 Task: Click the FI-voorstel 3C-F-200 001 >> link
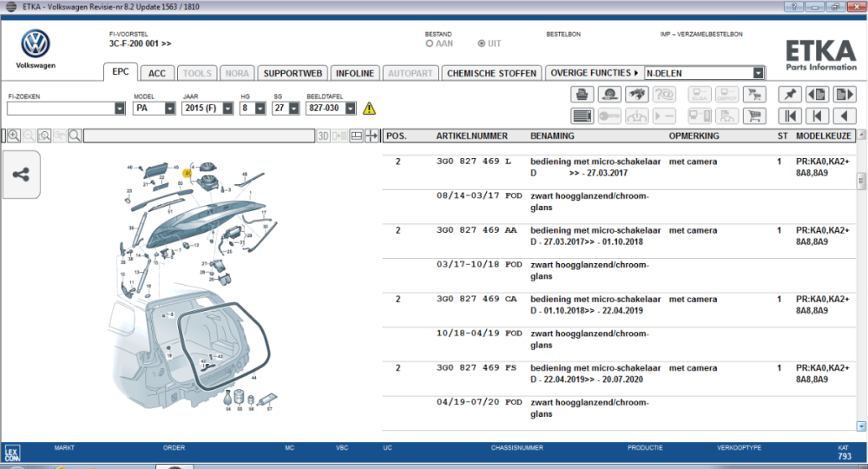pos(140,43)
